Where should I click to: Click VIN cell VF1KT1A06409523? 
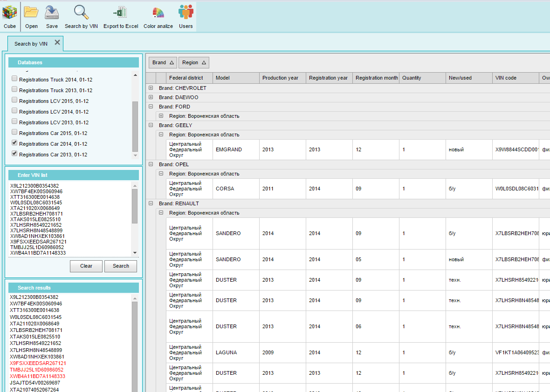[516, 353]
